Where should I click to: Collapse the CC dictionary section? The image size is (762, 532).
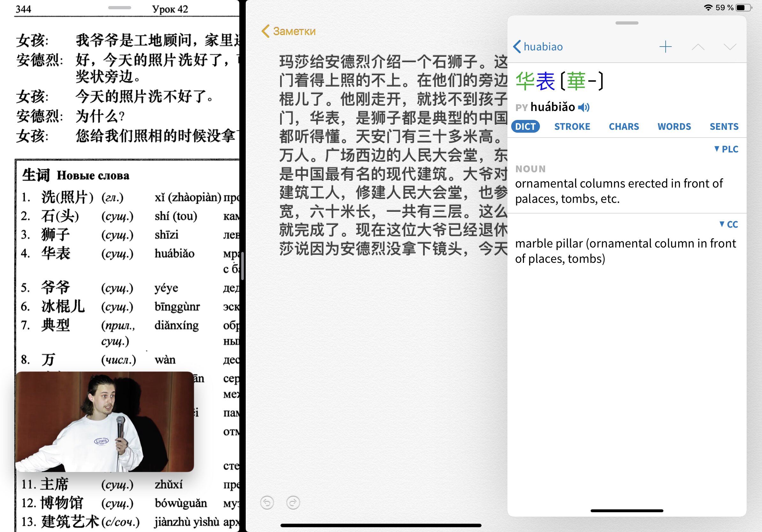728,224
